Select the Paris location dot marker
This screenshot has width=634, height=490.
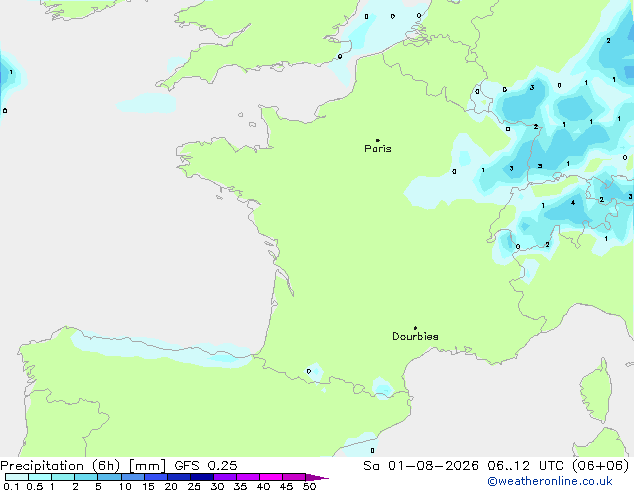coord(378,140)
